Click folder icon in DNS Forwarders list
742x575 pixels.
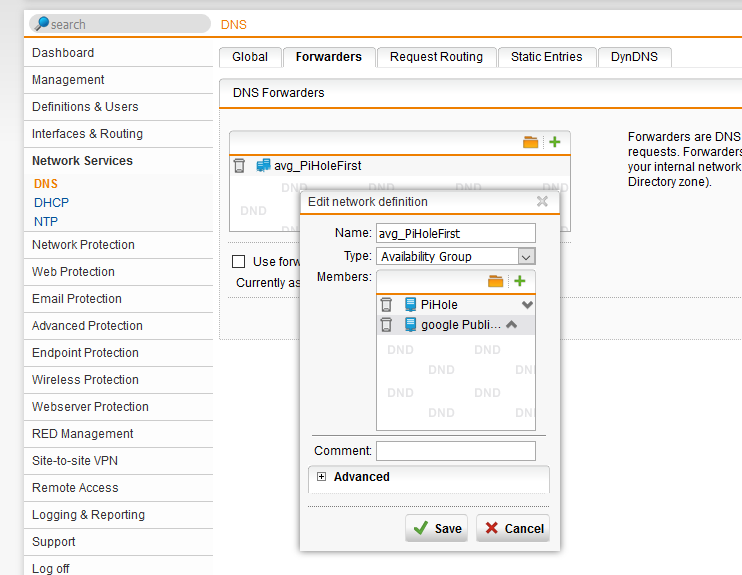[530, 142]
